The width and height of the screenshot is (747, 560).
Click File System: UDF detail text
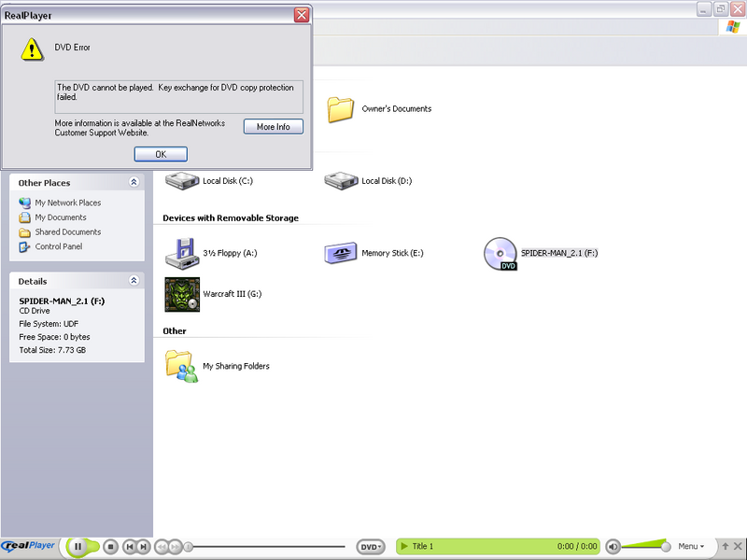point(49,324)
